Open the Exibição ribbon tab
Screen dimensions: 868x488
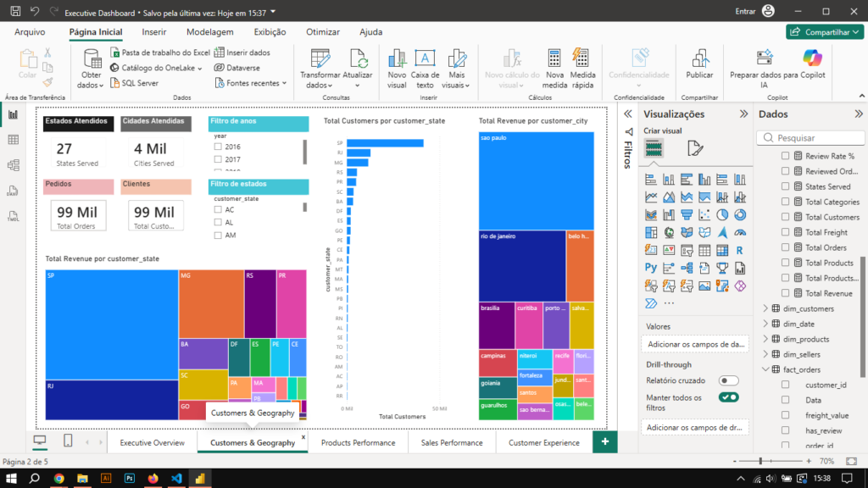pos(270,32)
